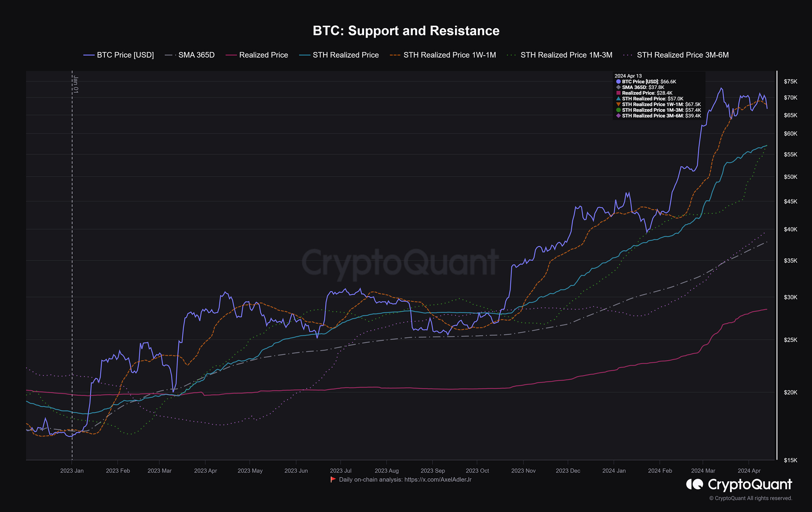The height and width of the screenshot is (512, 812).
Task: Click the Realized Price magenta legend line swatch
Action: coord(231,55)
